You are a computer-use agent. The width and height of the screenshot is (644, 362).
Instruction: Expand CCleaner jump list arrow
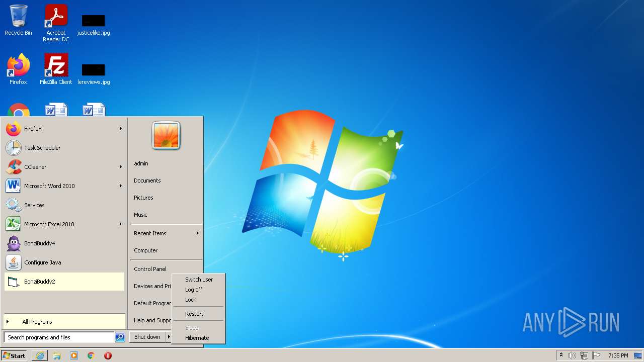pyautogui.click(x=121, y=167)
